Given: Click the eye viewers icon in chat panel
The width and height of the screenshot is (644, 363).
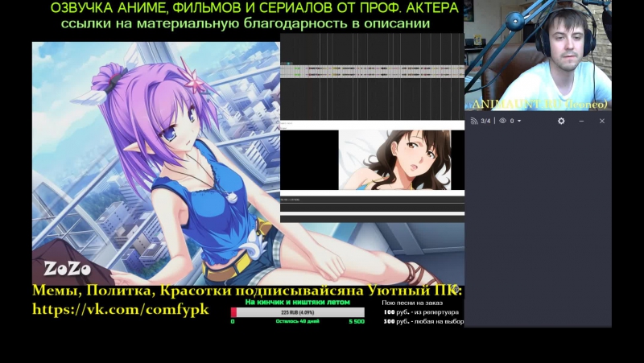Looking at the screenshot, I should [x=502, y=121].
